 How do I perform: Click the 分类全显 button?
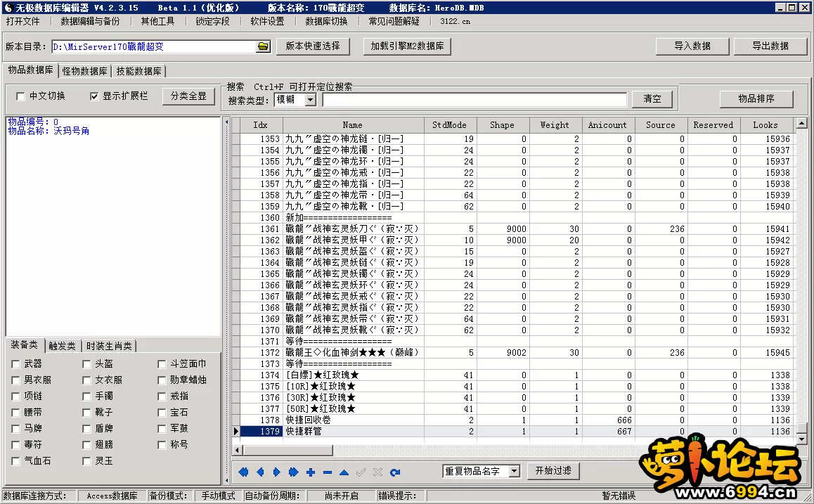pos(188,96)
